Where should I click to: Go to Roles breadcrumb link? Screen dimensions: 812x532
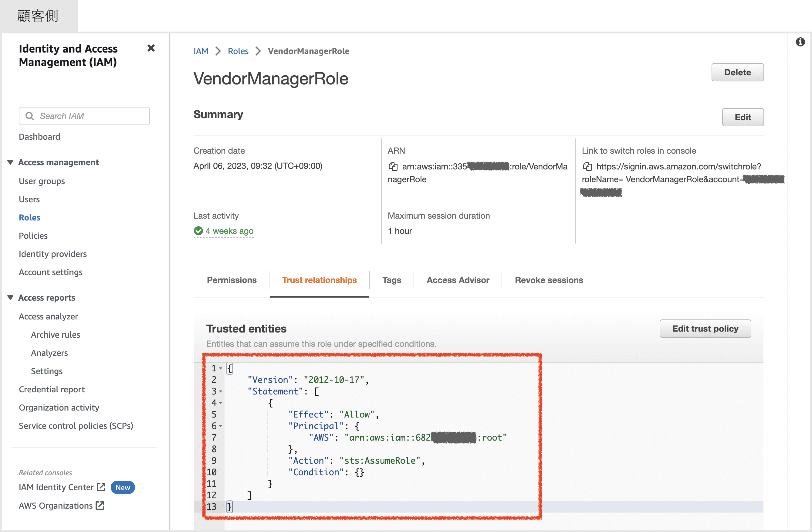(238, 51)
